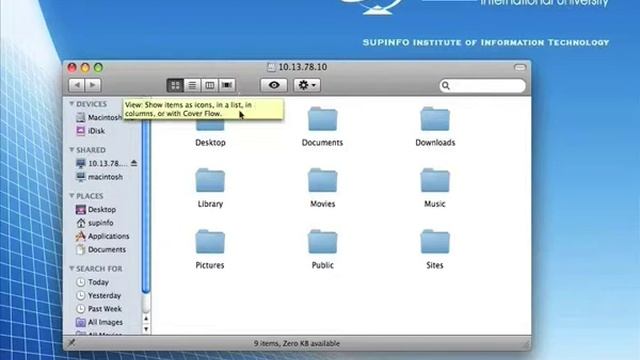Select the Pictures folder icon
The width and height of the screenshot is (640, 360).
pos(210,241)
